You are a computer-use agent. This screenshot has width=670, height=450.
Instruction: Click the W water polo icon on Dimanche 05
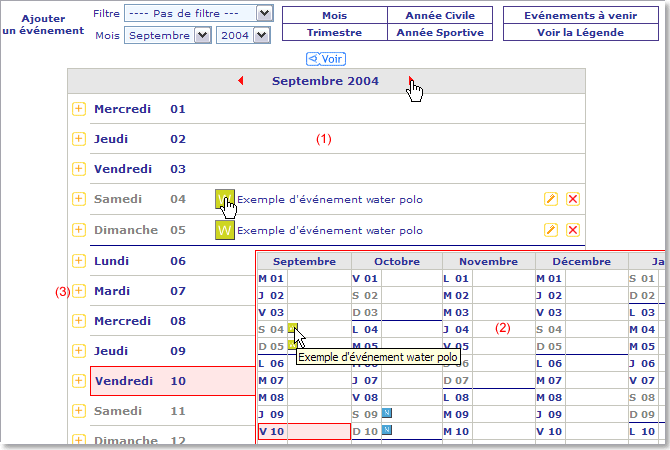pyautogui.click(x=225, y=230)
